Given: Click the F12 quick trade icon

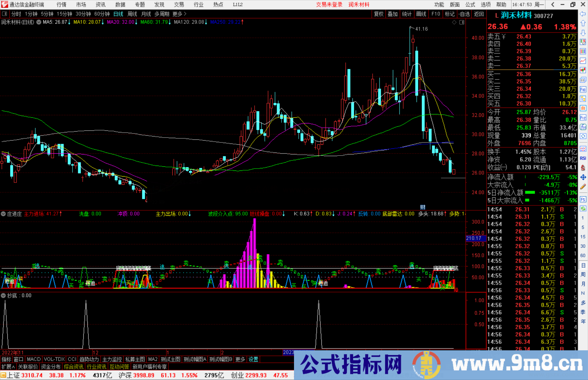Looking at the screenshot, I should [583, 118].
